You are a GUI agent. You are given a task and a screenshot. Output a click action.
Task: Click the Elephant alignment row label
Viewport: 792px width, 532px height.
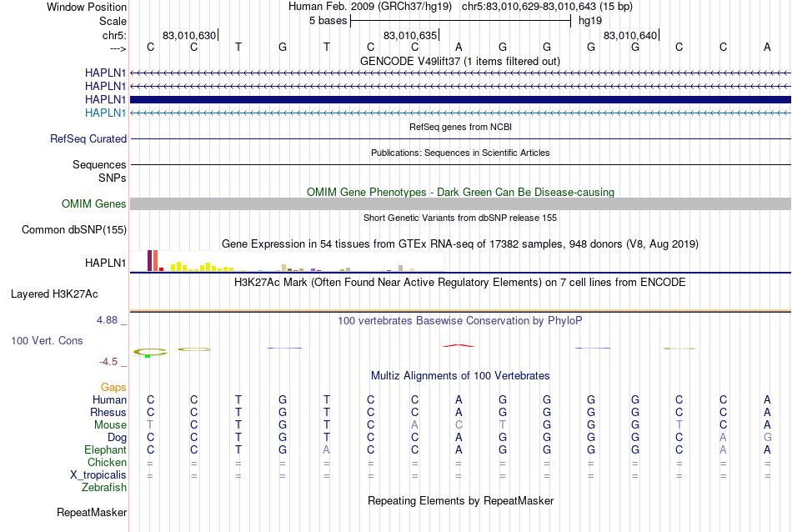coord(105,449)
